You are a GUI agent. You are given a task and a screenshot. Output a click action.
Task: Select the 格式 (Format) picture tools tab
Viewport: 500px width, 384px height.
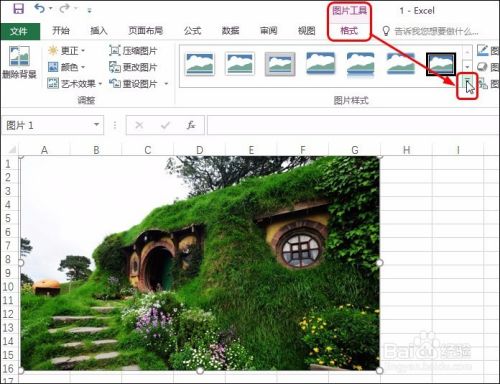click(349, 31)
